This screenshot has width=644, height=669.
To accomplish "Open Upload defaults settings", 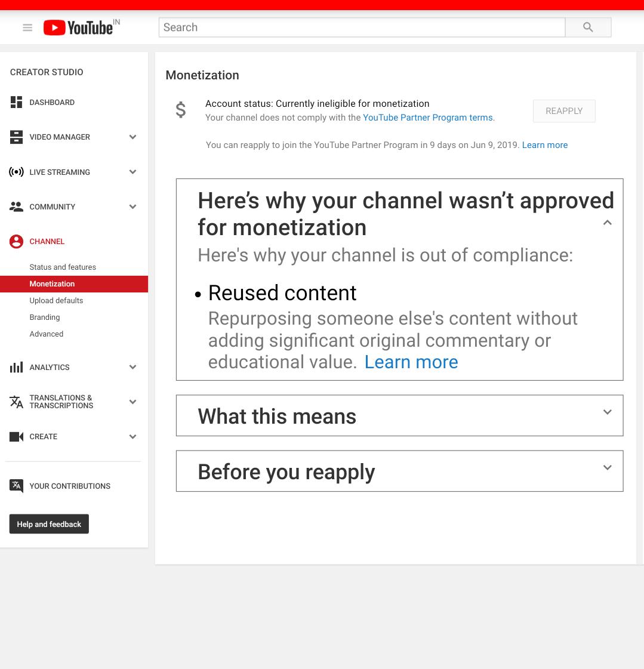I will [x=56, y=300].
